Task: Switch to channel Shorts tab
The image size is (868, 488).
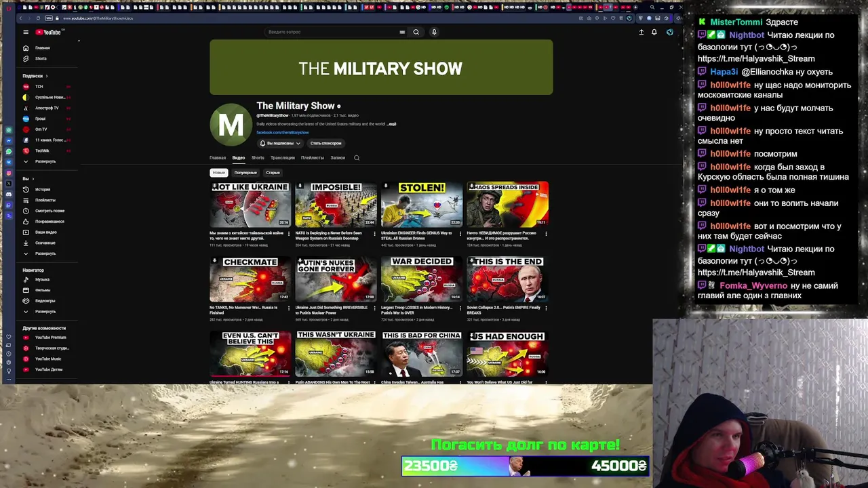Action: point(258,158)
